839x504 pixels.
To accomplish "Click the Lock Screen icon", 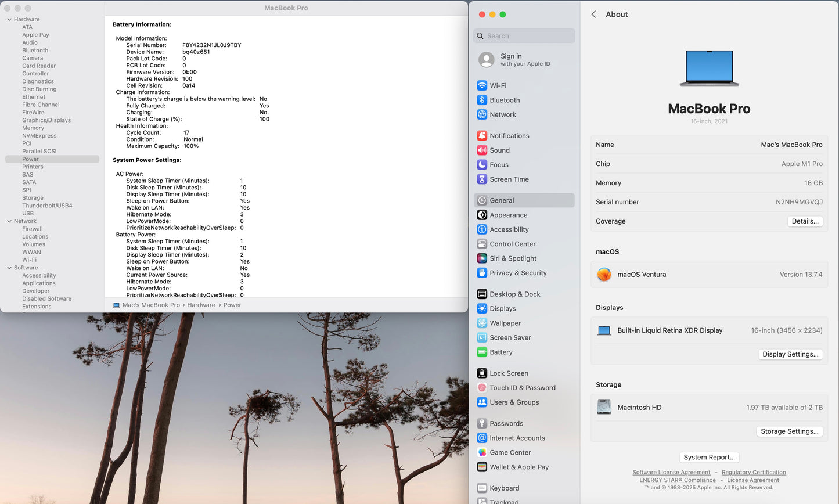I will (482, 373).
